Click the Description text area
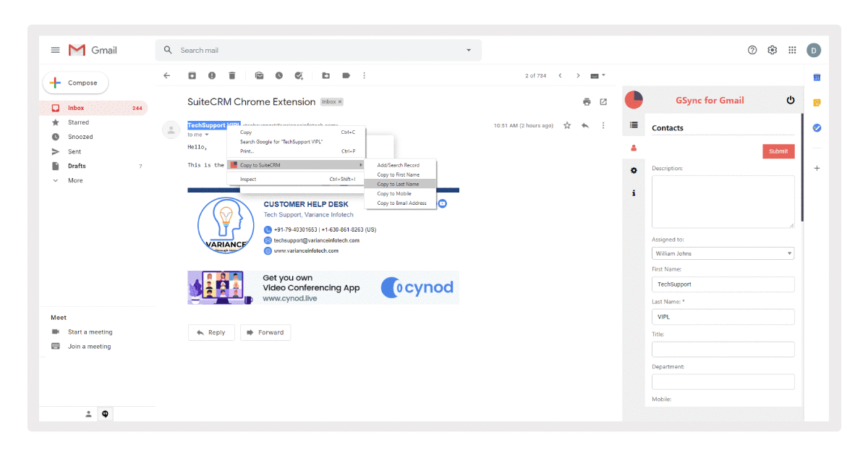The height and width of the screenshot is (456, 868). click(x=723, y=201)
